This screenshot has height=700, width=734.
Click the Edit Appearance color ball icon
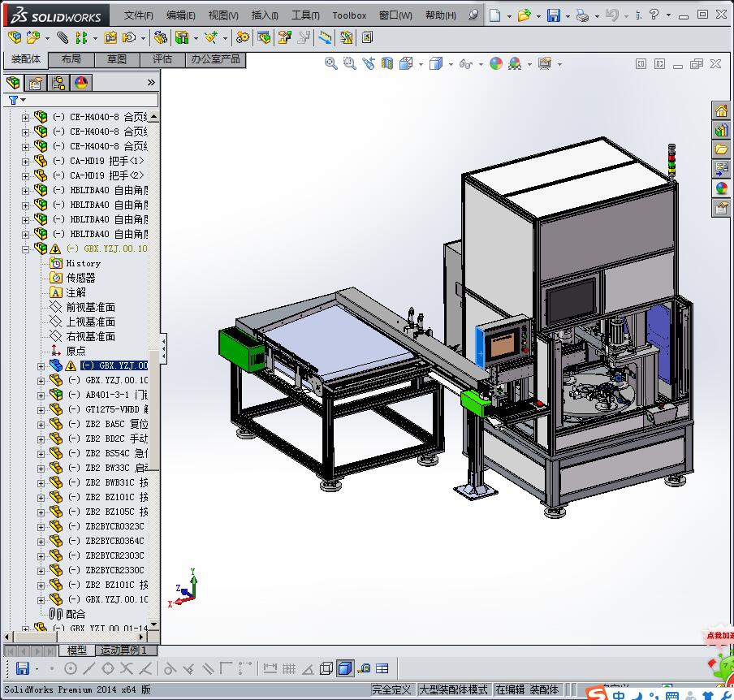click(496, 63)
